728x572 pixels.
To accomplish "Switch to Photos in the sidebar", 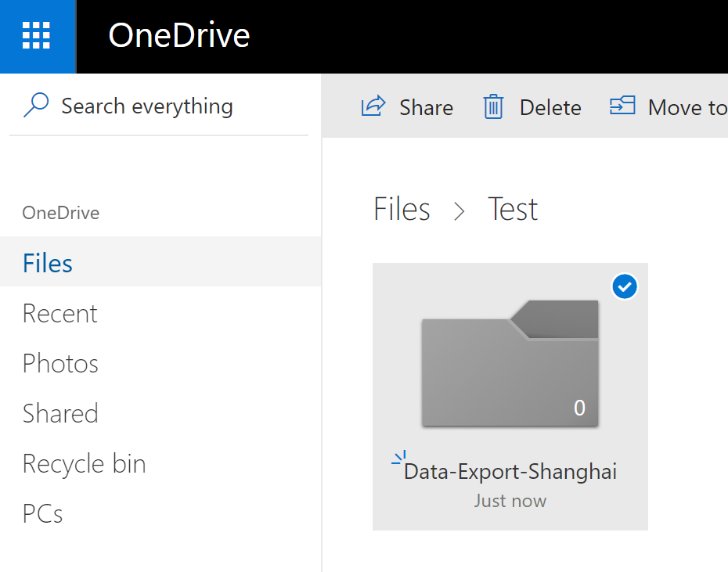I will 60,364.
